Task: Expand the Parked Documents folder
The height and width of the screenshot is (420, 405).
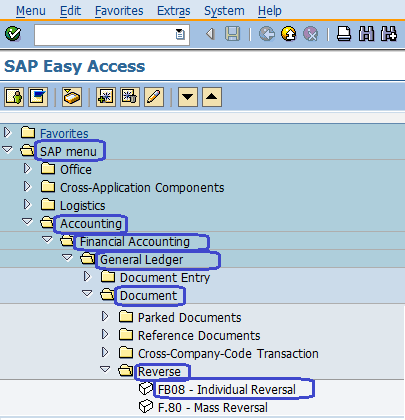Action: [x=105, y=316]
